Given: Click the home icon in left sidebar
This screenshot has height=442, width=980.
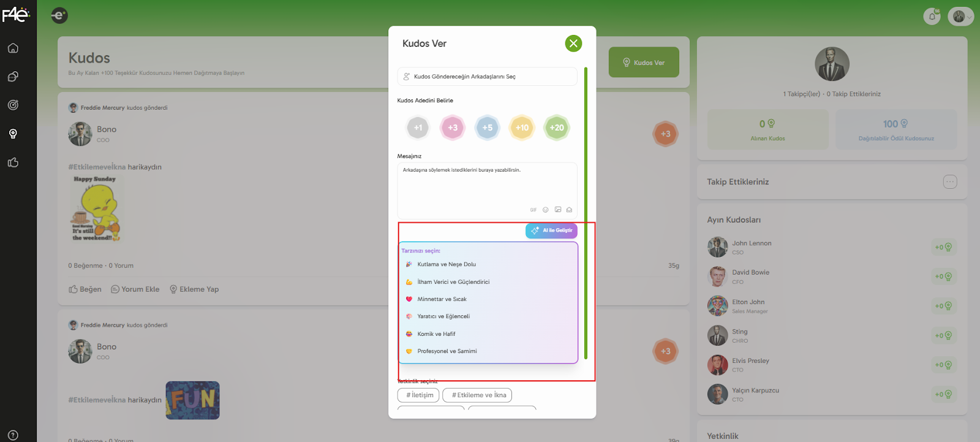Looking at the screenshot, I should [13, 48].
